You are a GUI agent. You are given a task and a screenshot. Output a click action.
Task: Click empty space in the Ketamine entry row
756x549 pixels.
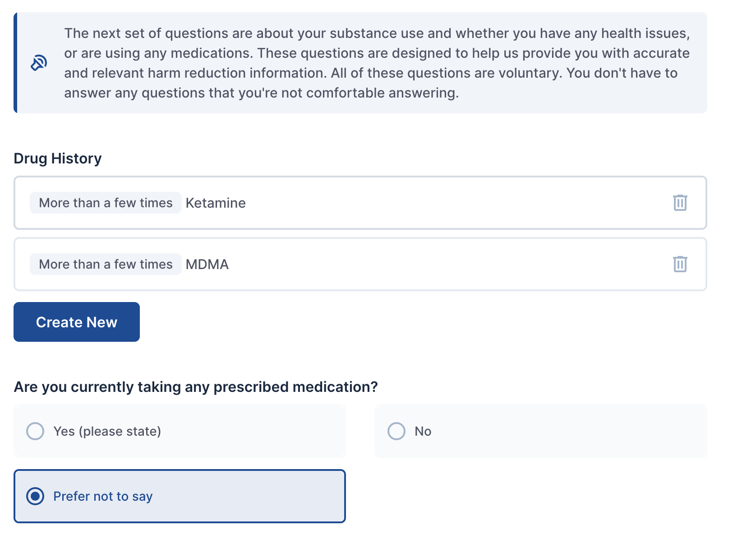tap(451, 203)
